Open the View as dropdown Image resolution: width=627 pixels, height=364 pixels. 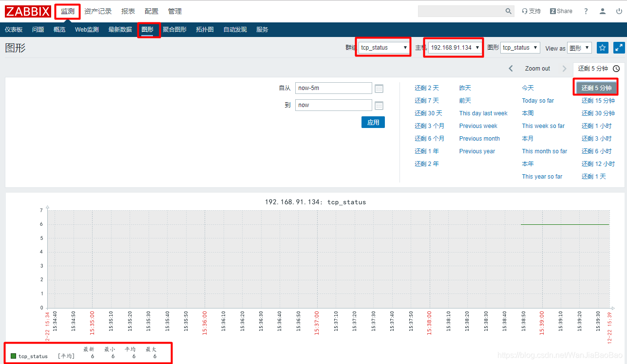click(x=579, y=48)
